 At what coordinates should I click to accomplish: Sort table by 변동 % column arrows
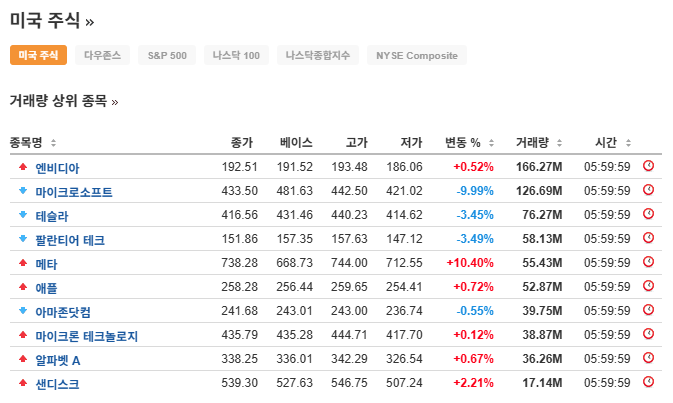[491, 143]
